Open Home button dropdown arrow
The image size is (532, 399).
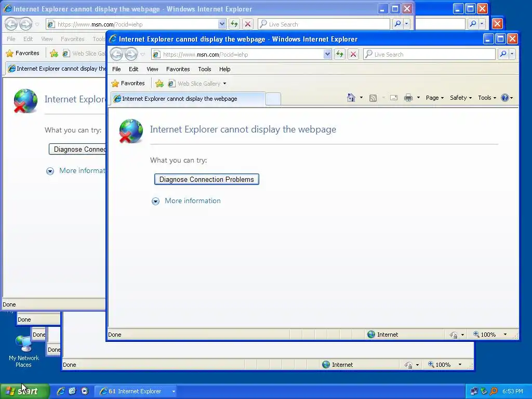pos(362,98)
